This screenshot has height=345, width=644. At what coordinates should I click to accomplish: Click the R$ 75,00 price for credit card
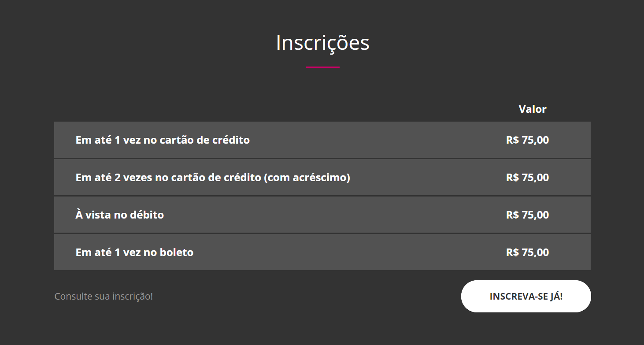527,140
